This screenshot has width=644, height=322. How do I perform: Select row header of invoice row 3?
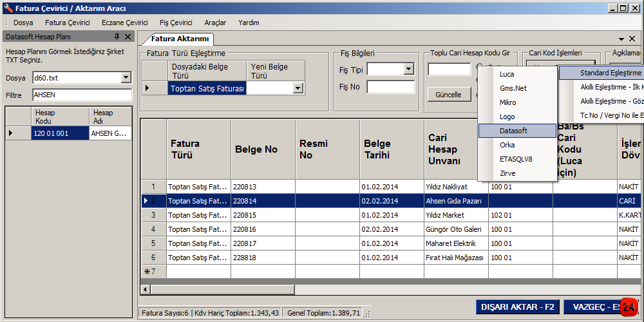pyautogui.click(x=153, y=215)
